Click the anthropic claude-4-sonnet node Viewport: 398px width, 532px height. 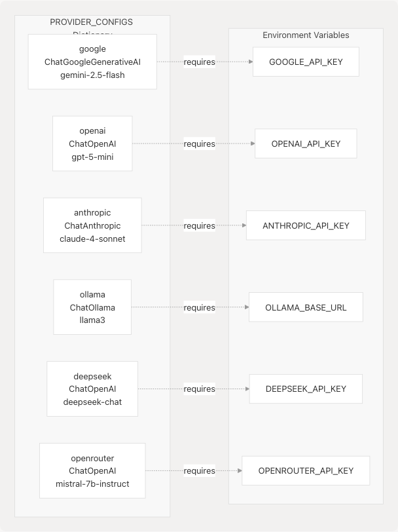click(92, 225)
